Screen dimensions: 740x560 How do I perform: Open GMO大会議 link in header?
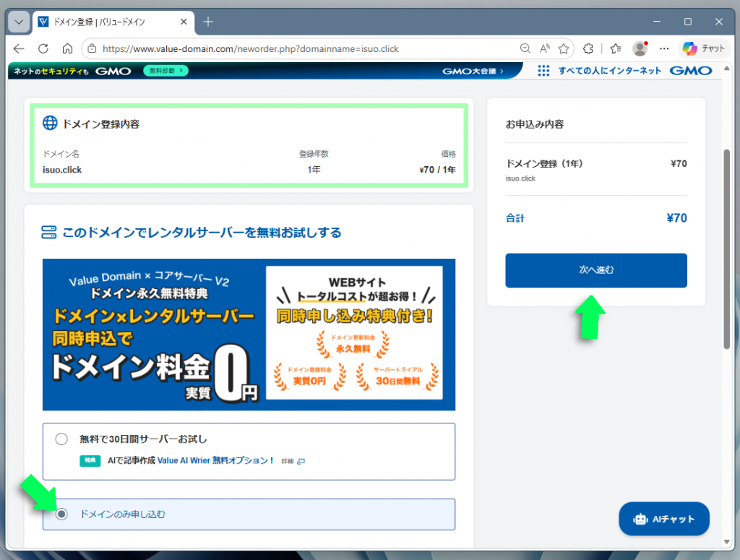[x=473, y=72]
